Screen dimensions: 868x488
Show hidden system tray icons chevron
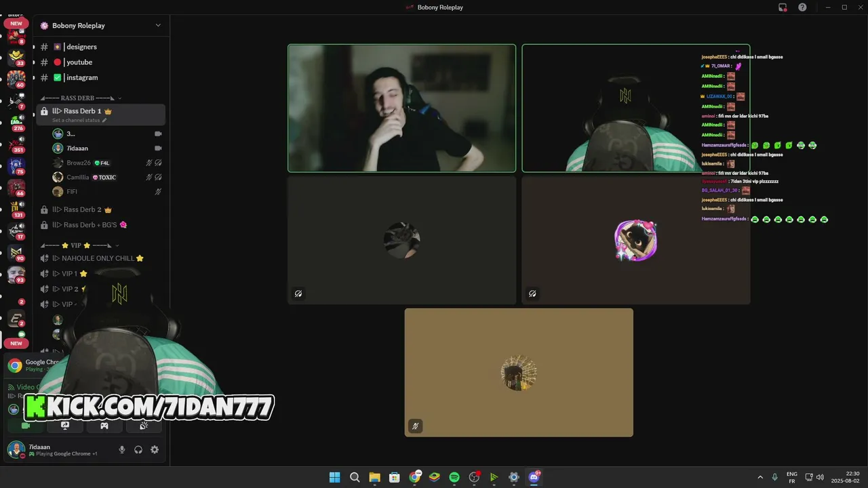(760, 477)
